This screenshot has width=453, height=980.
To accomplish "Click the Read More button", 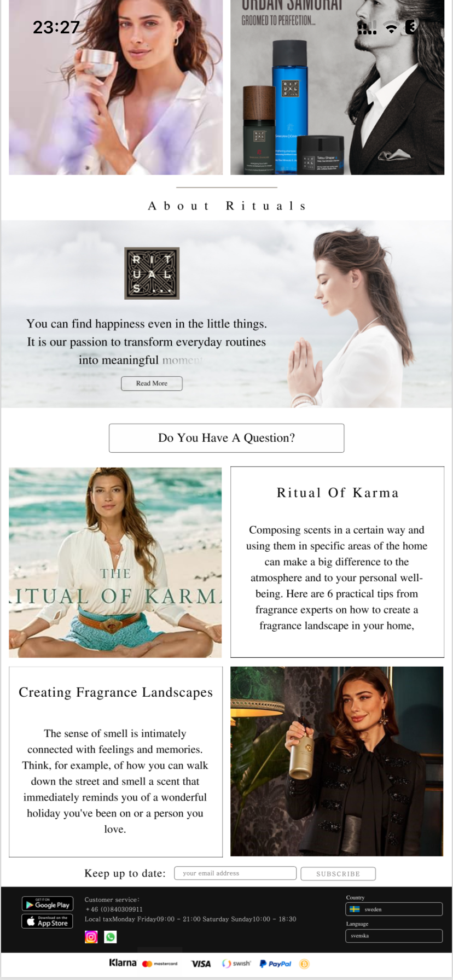I will point(152,383).
